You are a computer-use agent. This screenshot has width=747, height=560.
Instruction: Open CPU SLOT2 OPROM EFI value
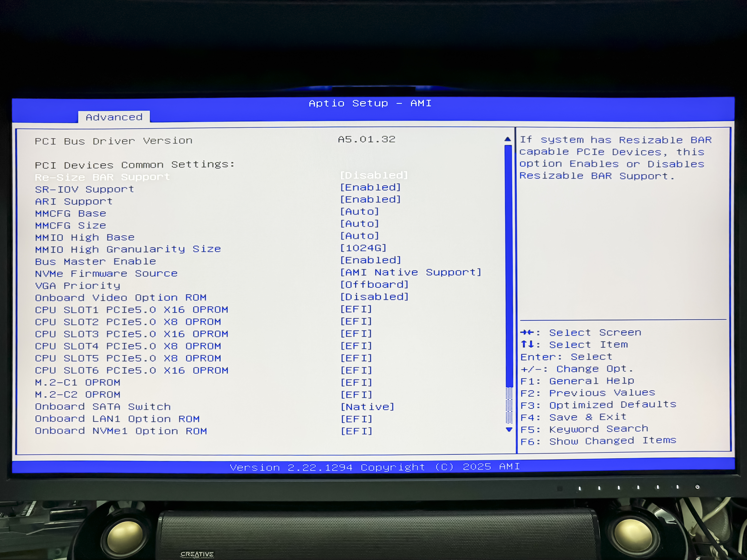click(356, 321)
